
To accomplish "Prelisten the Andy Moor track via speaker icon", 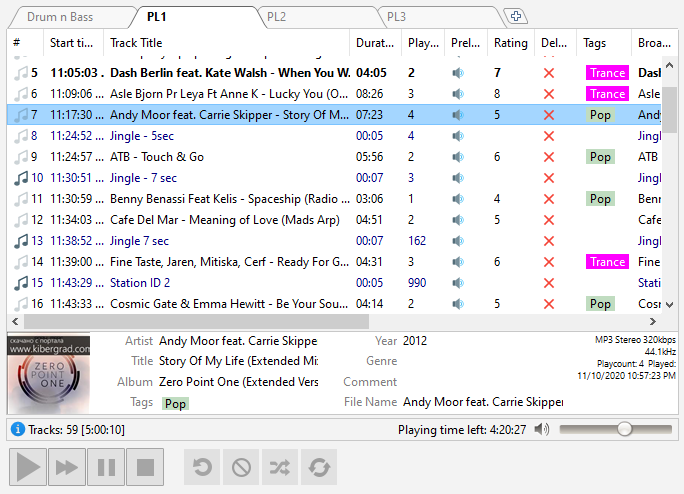I will (458, 115).
